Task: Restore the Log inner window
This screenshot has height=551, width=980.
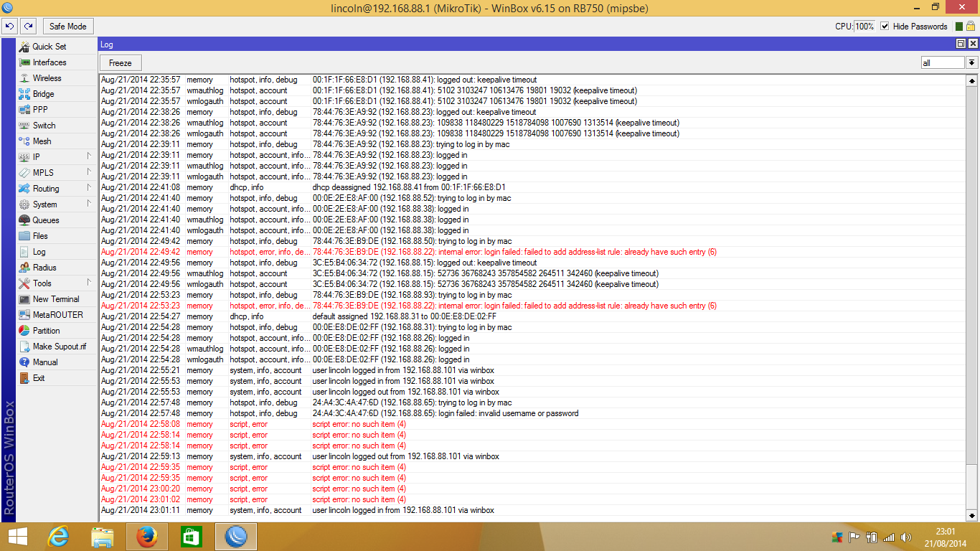Action: point(961,44)
